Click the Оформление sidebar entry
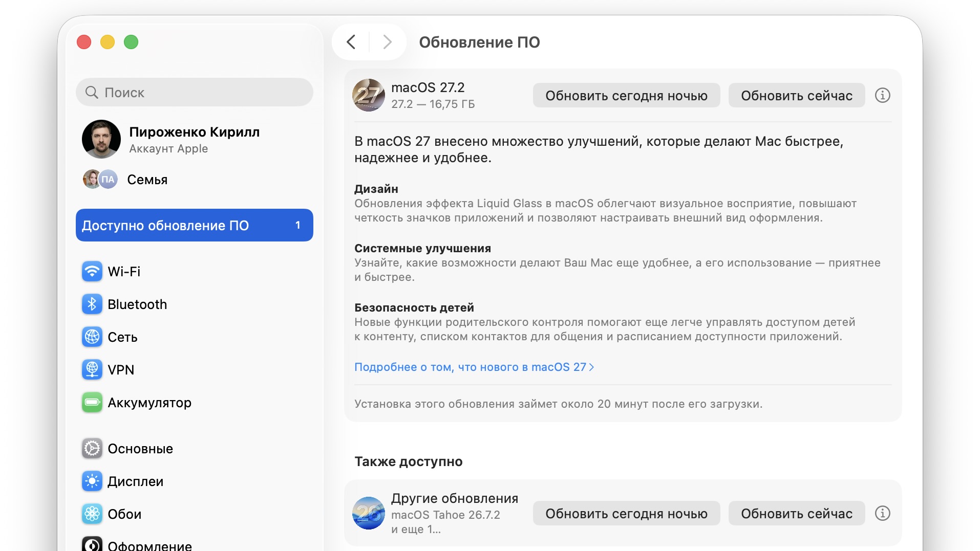Screen dimensions: 980x551 pyautogui.click(x=137, y=544)
